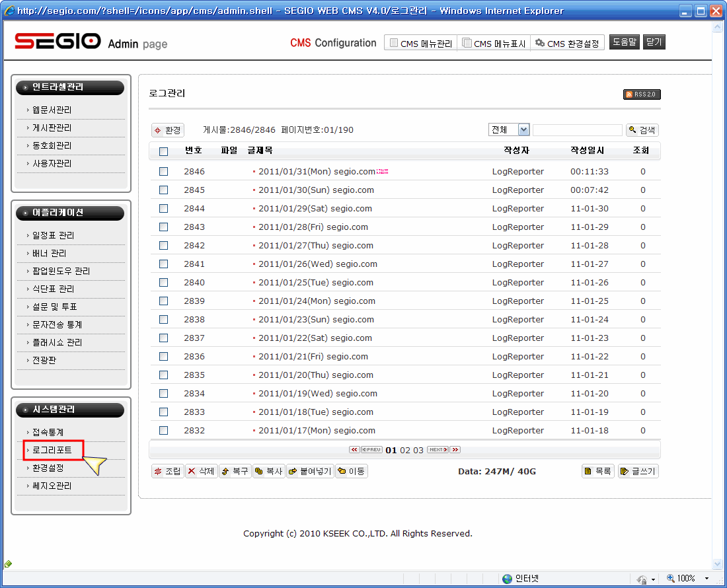Open CMS 환경설정 gear settings
This screenshot has width=727, height=588.
click(x=567, y=43)
